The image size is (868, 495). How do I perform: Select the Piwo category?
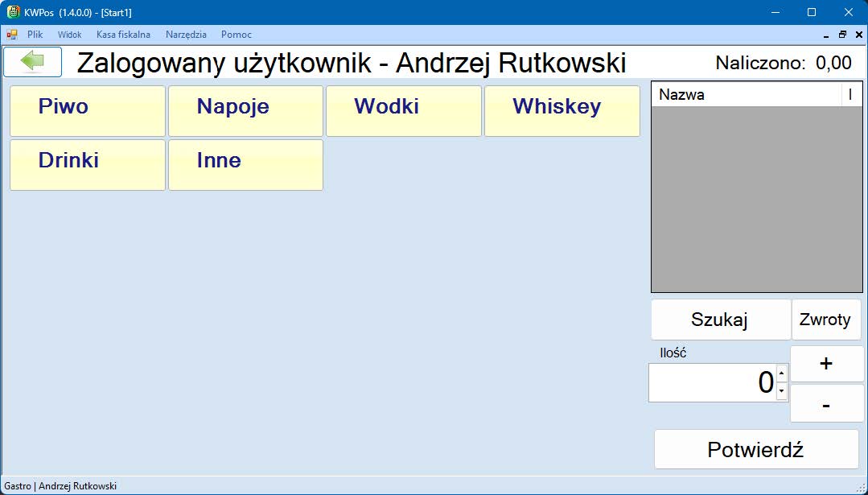tap(88, 111)
